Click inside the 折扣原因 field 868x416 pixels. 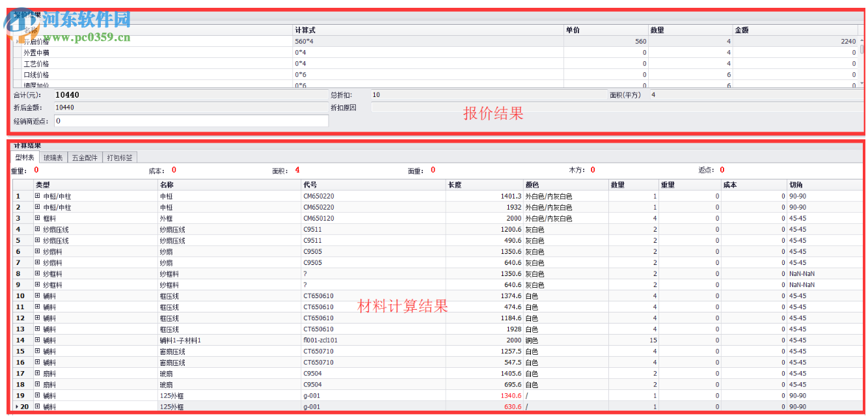pyautogui.click(x=488, y=107)
